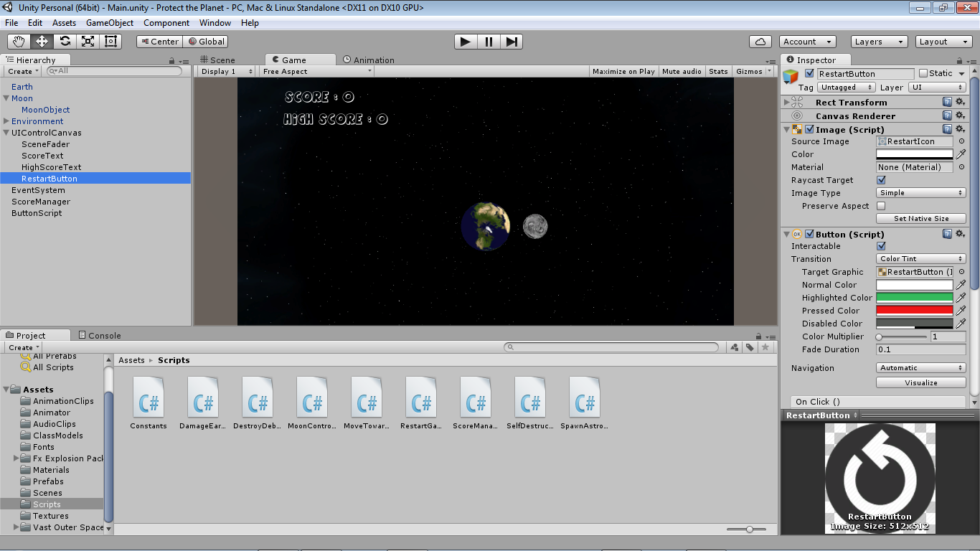Switch to the Console tab
This screenshot has height=551, width=980.
pyautogui.click(x=100, y=335)
